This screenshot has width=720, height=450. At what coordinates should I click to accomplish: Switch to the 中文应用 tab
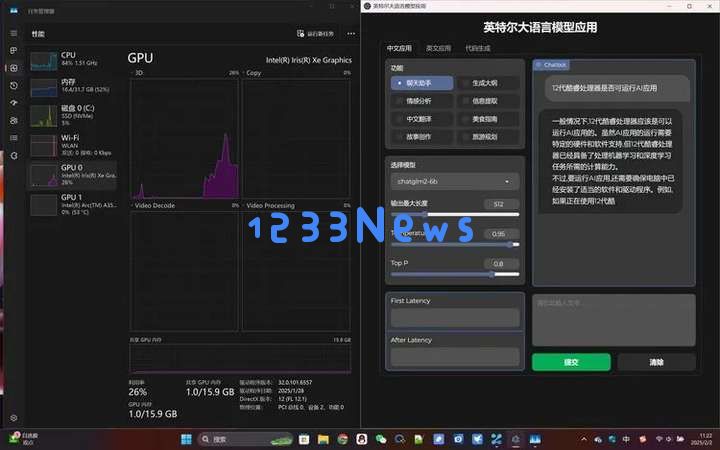click(399, 48)
